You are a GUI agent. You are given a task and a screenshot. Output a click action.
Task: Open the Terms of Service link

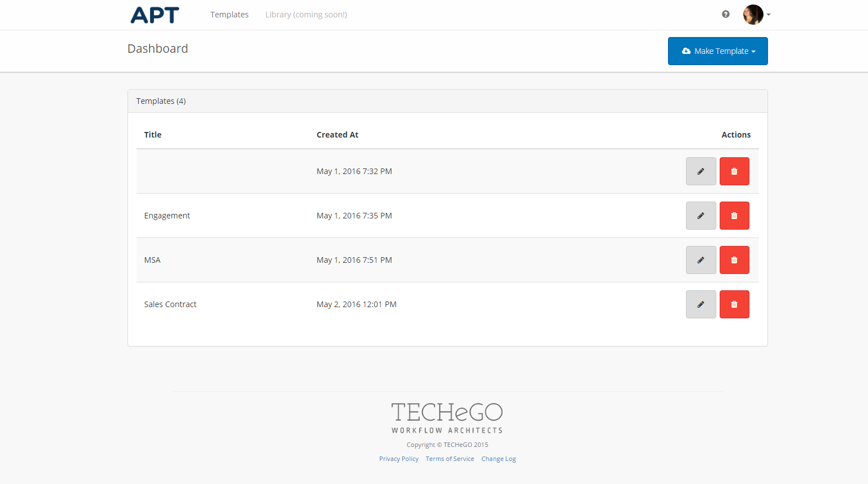point(449,459)
